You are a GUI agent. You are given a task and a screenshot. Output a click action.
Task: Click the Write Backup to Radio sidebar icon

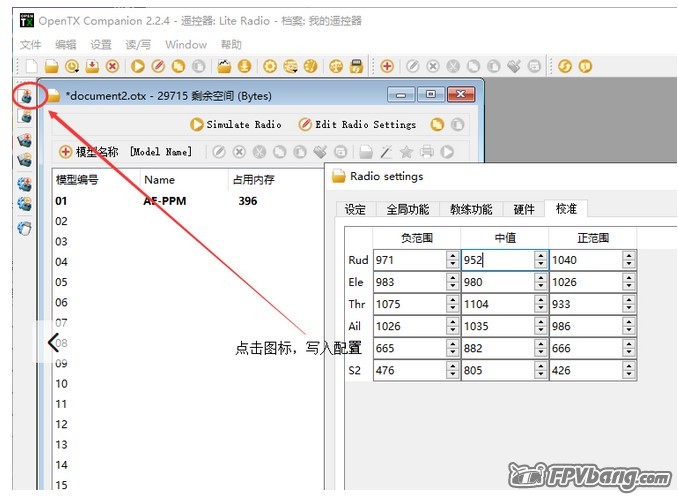(x=25, y=140)
